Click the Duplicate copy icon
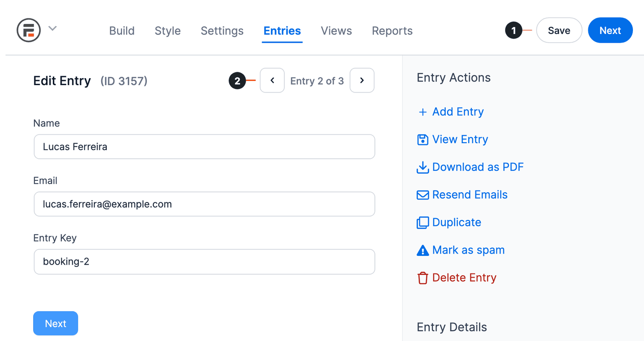Viewport: 644px width, 341px height. (x=423, y=223)
